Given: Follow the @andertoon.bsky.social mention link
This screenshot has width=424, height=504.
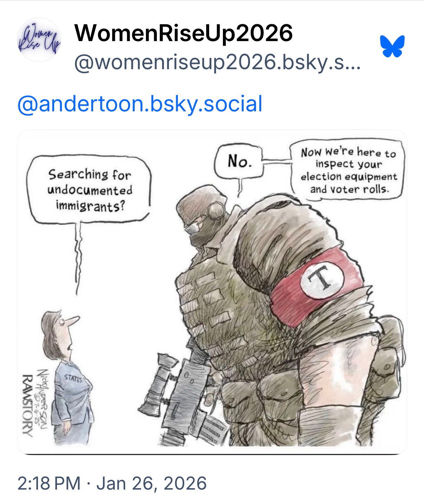Looking at the screenshot, I should click(140, 104).
